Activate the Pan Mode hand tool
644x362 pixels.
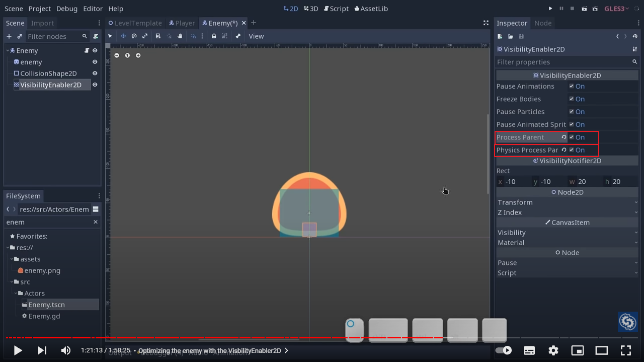click(180, 36)
